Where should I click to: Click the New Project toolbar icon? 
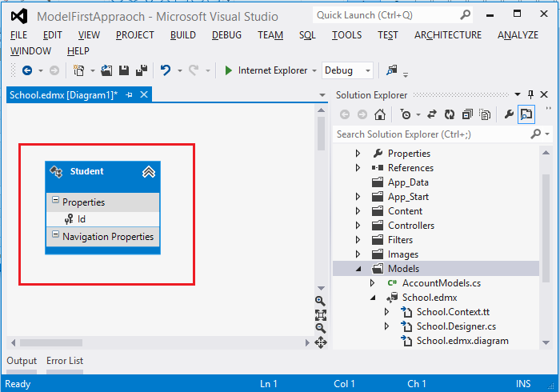click(x=78, y=70)
